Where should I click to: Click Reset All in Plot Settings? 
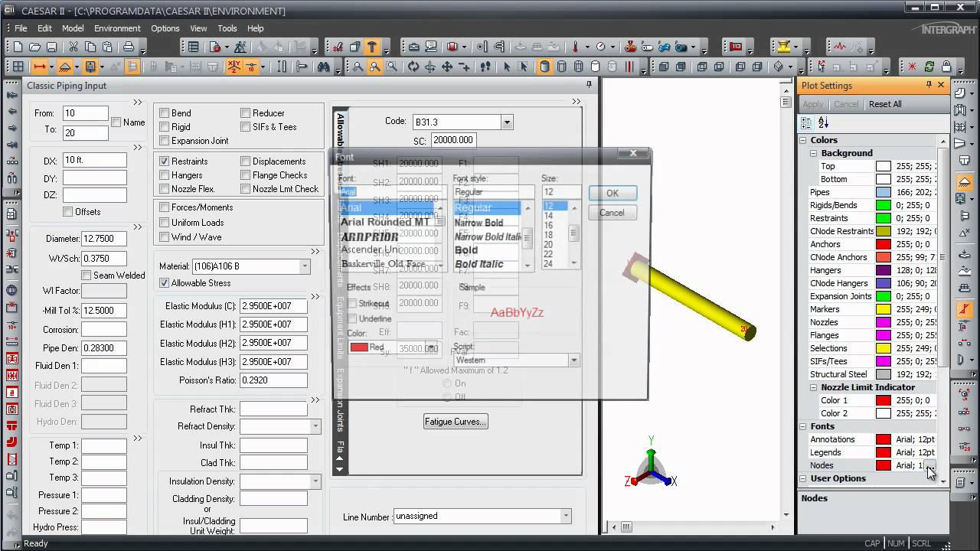pyautogui.click(x=885, y=104)
